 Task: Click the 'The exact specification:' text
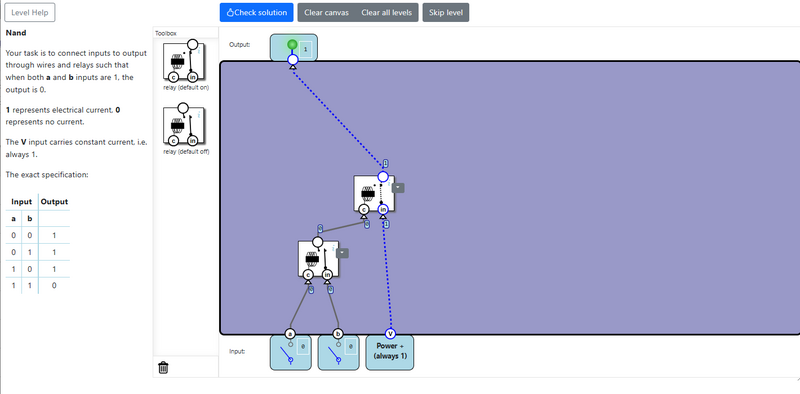pyautogui.click(x=47, y=175)
